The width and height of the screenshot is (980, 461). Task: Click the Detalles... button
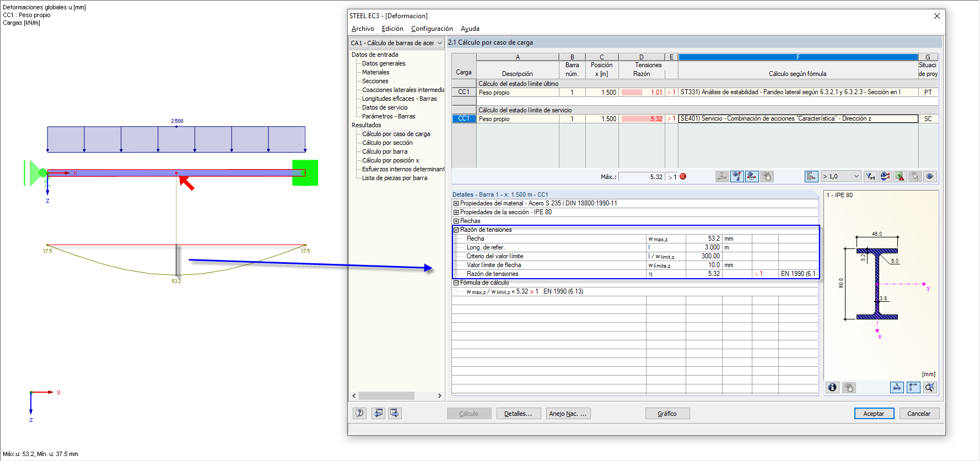pos(518,413)
